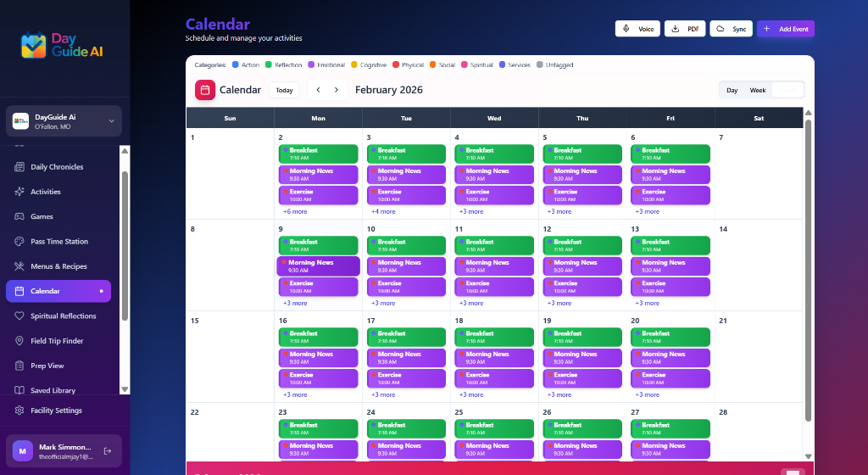Click the Social category orange swatch

(x=433, y=64)
